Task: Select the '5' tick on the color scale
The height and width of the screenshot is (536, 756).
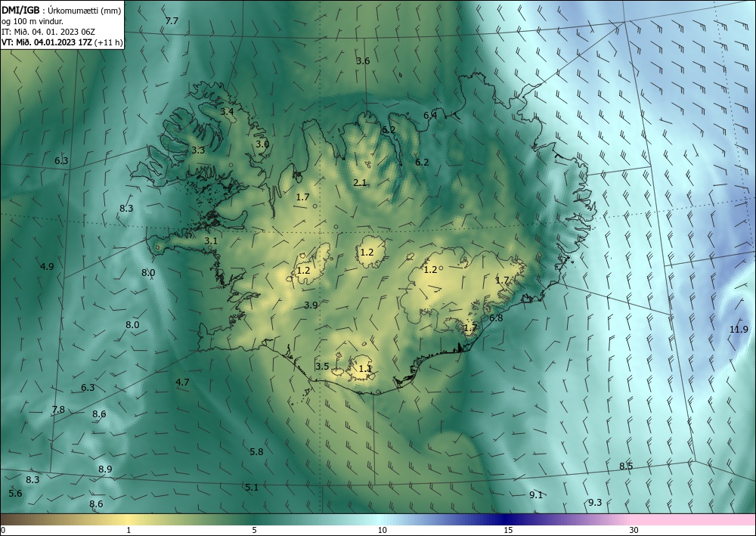Action: (x=254, y=530)
